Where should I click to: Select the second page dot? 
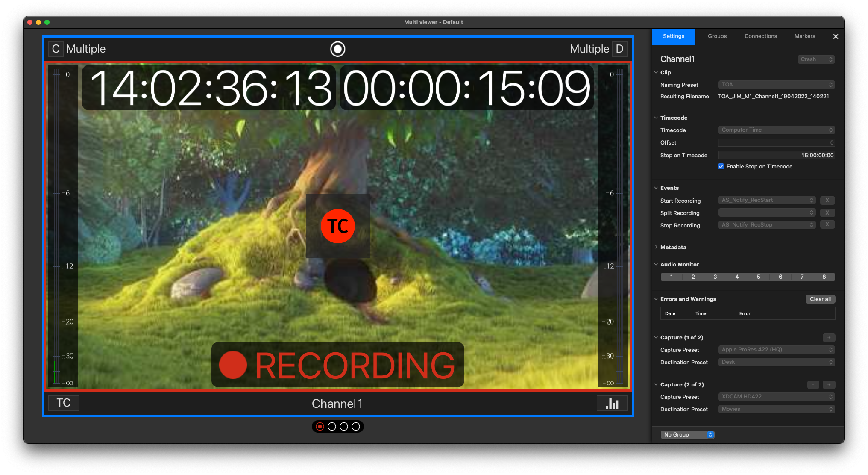click(332, 426)
